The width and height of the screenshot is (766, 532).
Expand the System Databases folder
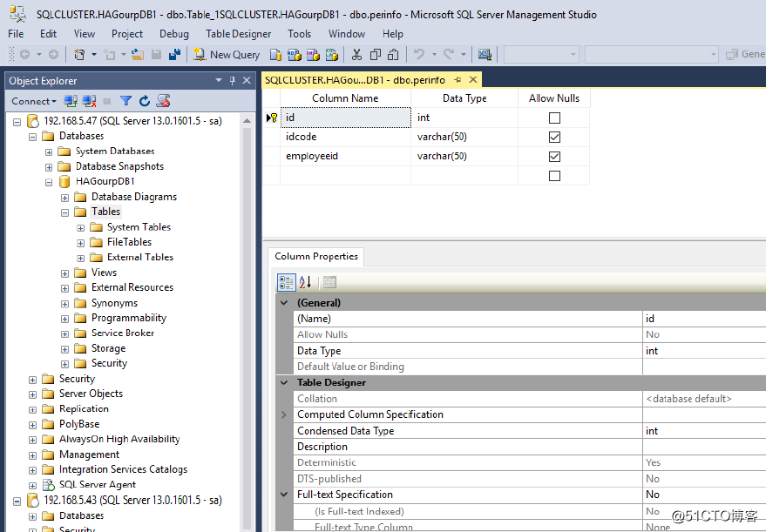click(x=49, y=152)
